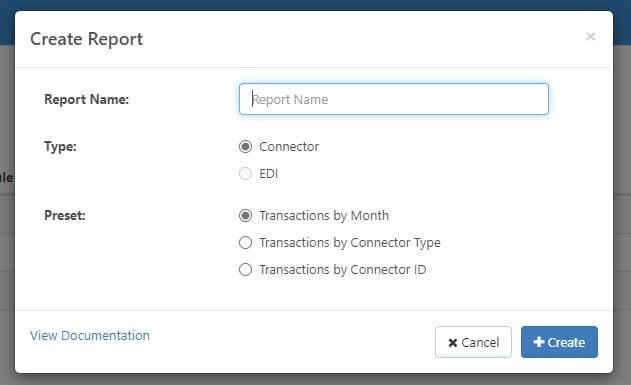Close the Create Report dialog with the X
Image resolution: width=631 pixels, height=385 pixels.
(x=590, y=37)
